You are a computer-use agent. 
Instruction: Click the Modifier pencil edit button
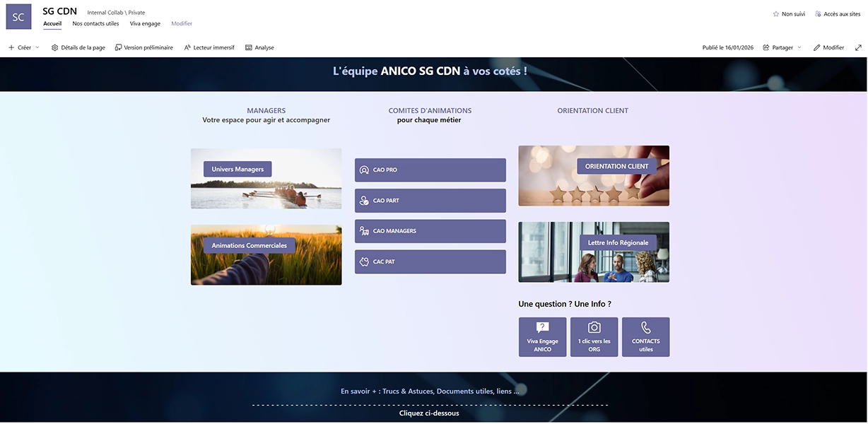pyautogui.click(x=828, y=47)
